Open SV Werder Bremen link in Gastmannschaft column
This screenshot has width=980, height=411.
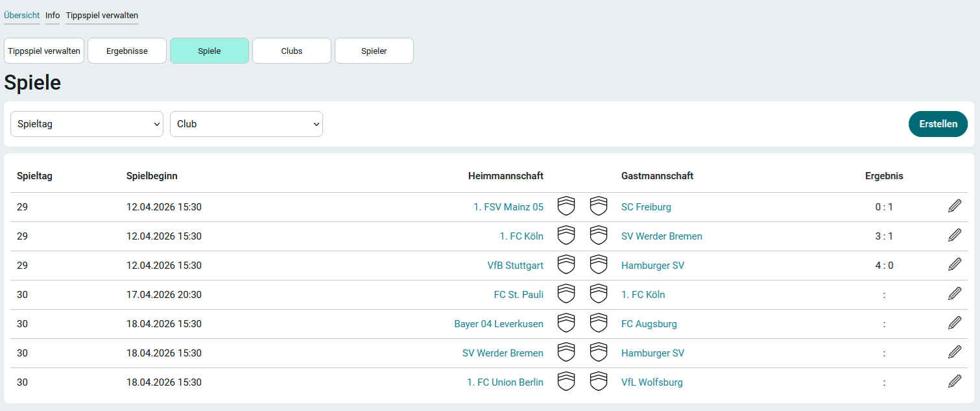(662, 236)
